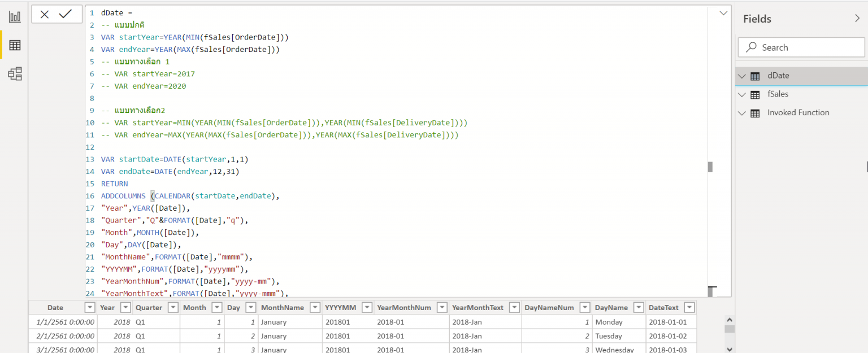Image resolution: width=868 pixels, height=353 pixels.
Task: Click DayName cell Monday
Action: [x=619, y=322]
